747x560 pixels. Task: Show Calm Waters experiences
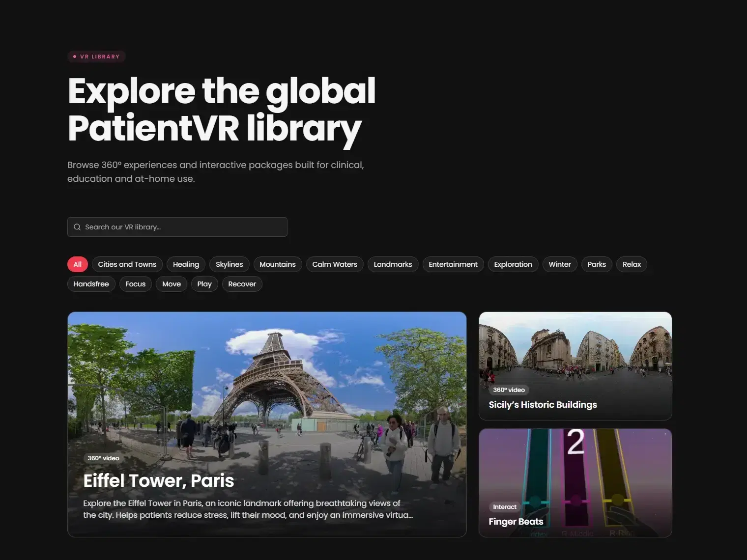coord(335,264)
